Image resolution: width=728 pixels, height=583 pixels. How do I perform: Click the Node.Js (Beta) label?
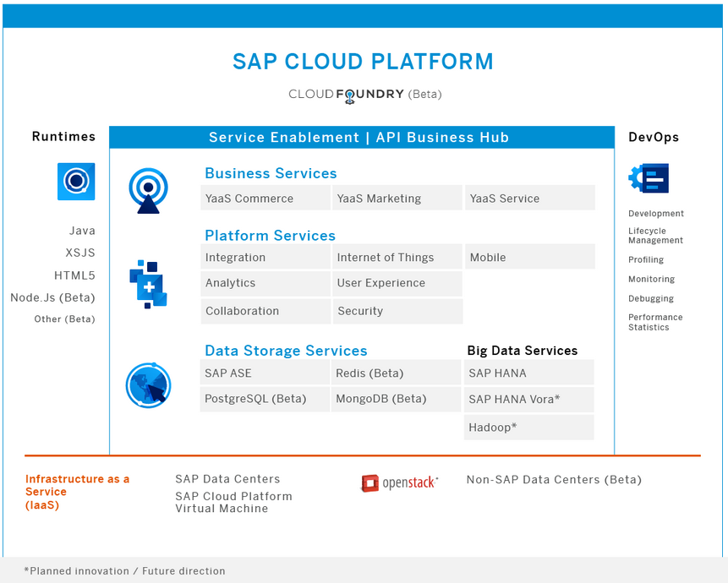52,297
